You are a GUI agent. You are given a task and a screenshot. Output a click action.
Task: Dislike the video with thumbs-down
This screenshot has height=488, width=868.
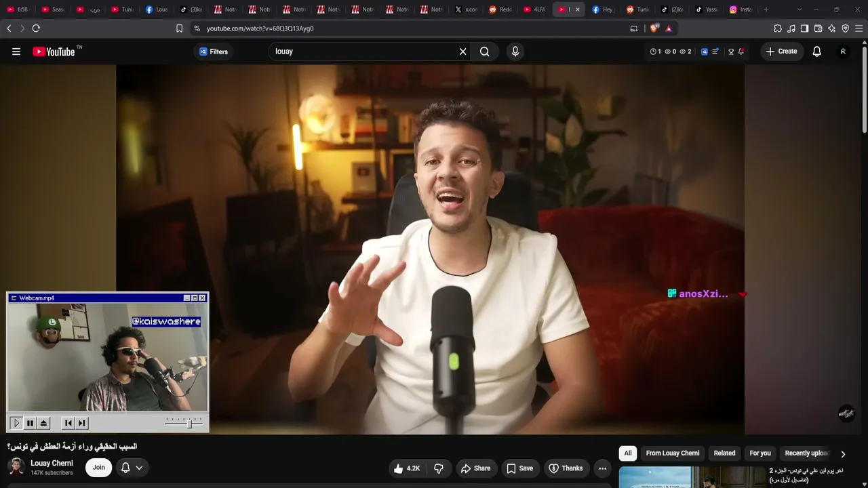[439, 468]
